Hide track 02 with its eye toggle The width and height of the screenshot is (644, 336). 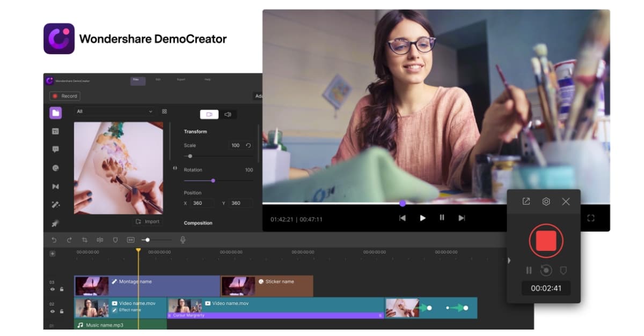[x=53, y=311]
